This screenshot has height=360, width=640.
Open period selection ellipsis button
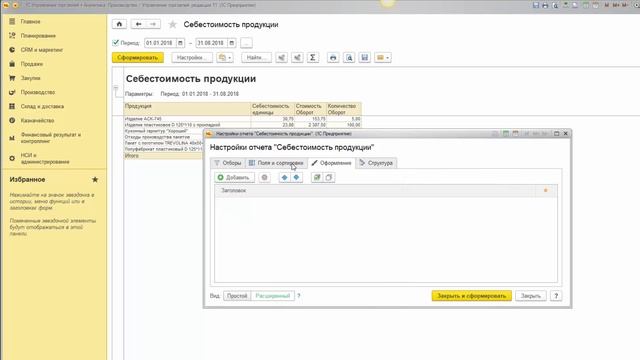(x=246, y=43)
